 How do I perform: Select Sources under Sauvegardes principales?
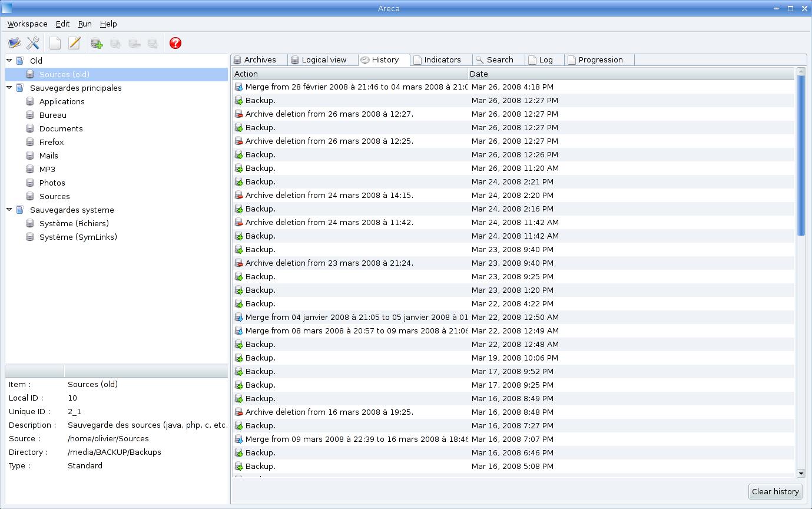[55, 196]
